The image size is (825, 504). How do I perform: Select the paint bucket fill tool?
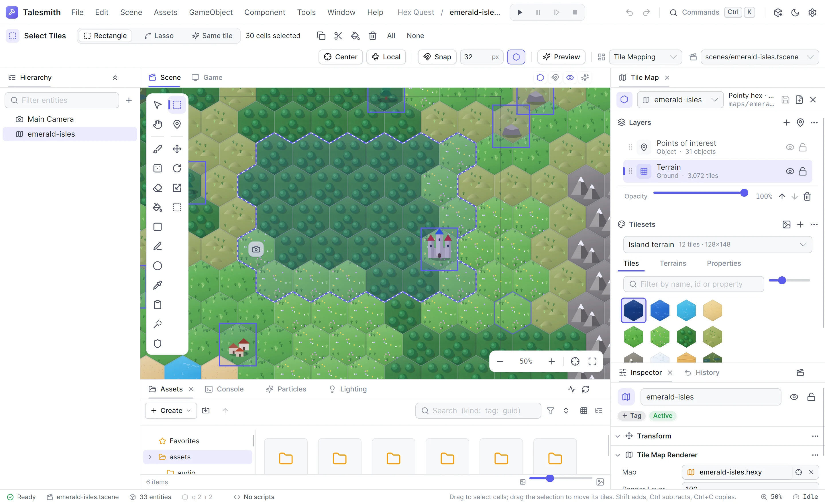click(157, 208)
